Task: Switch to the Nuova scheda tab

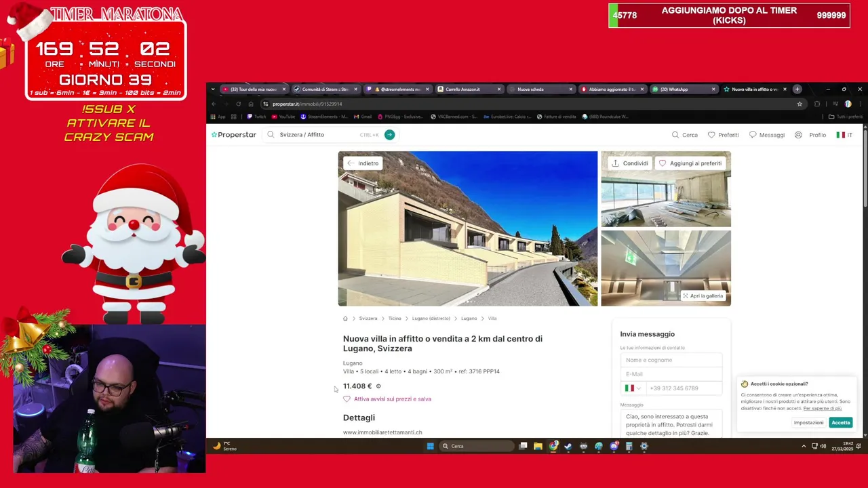Action: [x=541, y=89]
